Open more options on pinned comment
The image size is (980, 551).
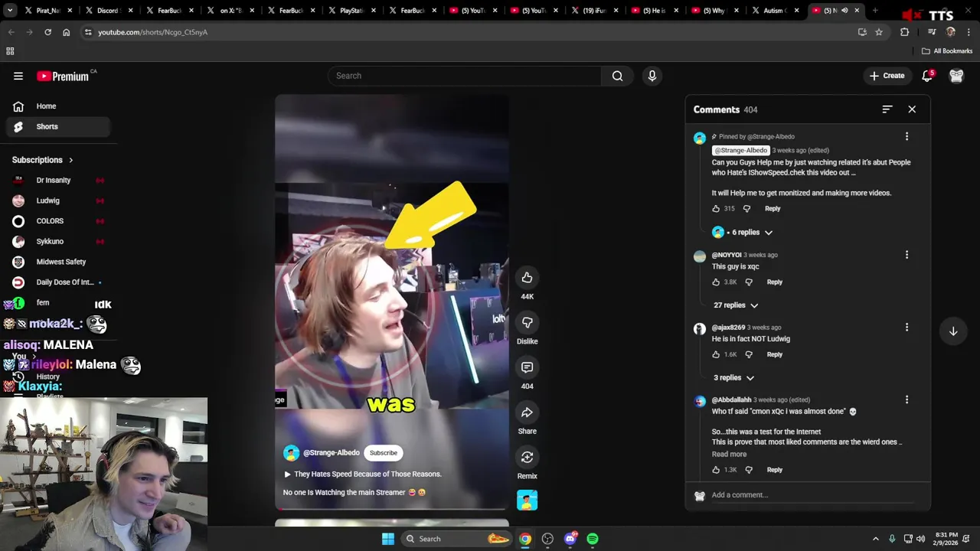[x=906, y=136]
